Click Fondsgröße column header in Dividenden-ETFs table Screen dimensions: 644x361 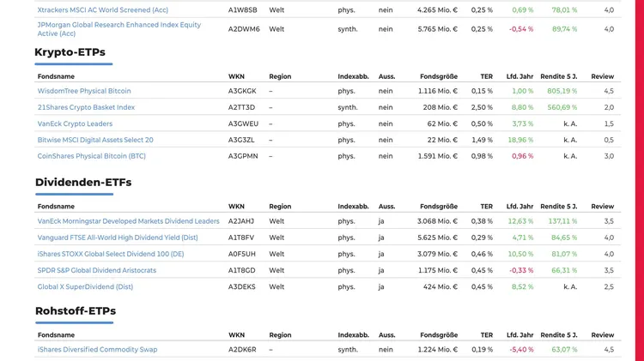[x=439, y=207]
